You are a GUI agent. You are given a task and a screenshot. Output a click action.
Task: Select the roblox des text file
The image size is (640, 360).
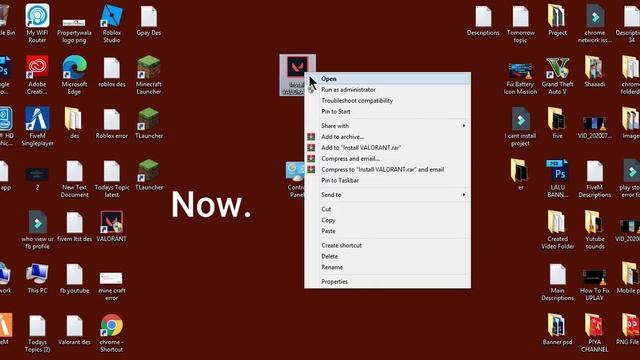tap(111, 67)
